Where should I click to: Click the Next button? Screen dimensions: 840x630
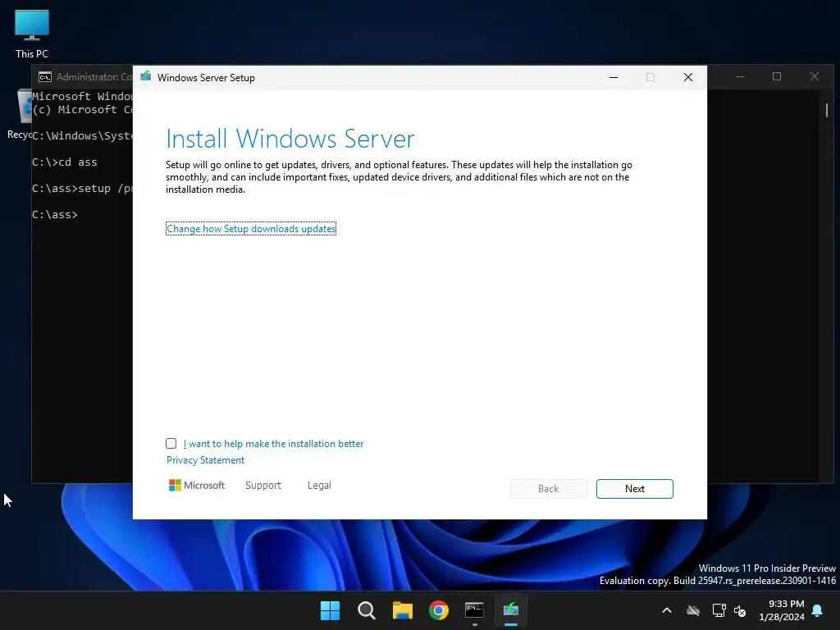click(635, 489)
